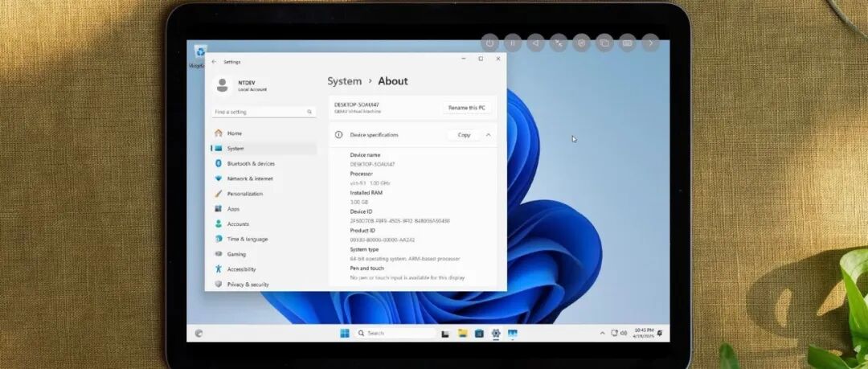Viewport: 868px width, 369px height.
Task: Click the System breadcrumb link
Action: tap(344, 81)
